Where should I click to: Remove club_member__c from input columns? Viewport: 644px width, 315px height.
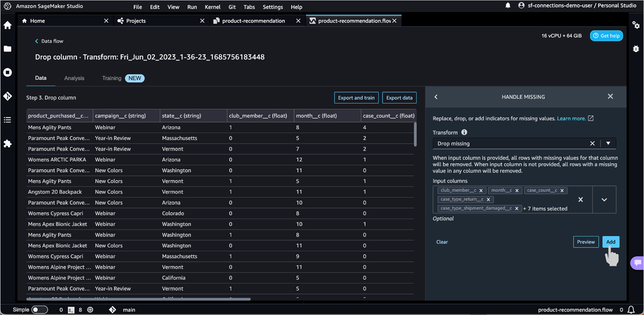(481, 191)
